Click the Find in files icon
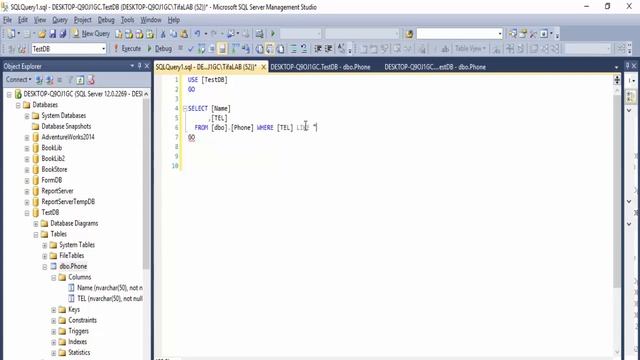Screen dimensions: 640x360 pos(409,34)
